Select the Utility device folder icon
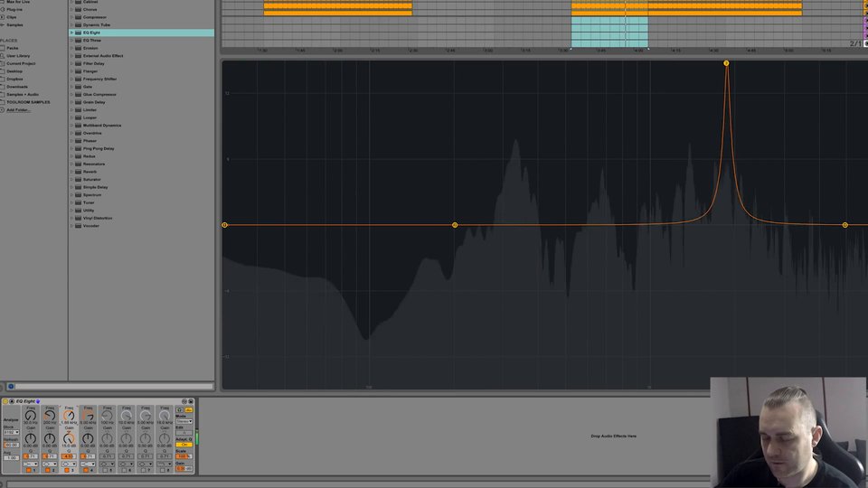This screenshot has height=488, width=868. pos(78,211)
